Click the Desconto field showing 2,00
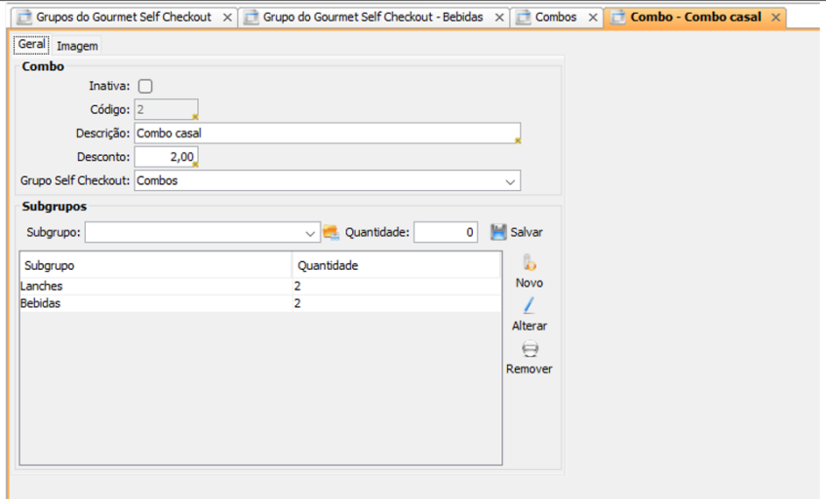Image resolution: width=826 pixels, height=504 pixels. 166,157
